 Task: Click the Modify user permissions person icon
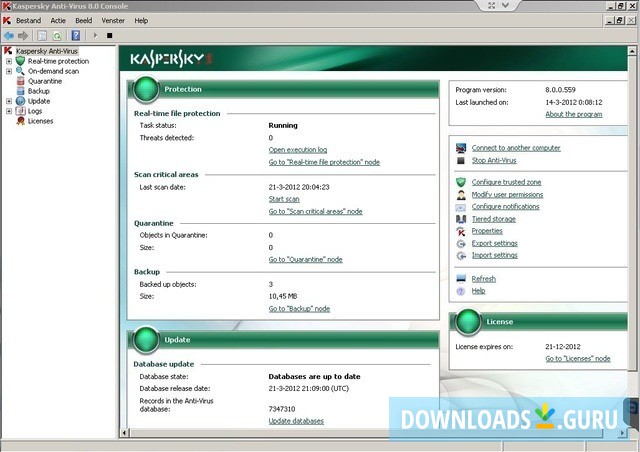pyautogui.click(x=461, y=195)
